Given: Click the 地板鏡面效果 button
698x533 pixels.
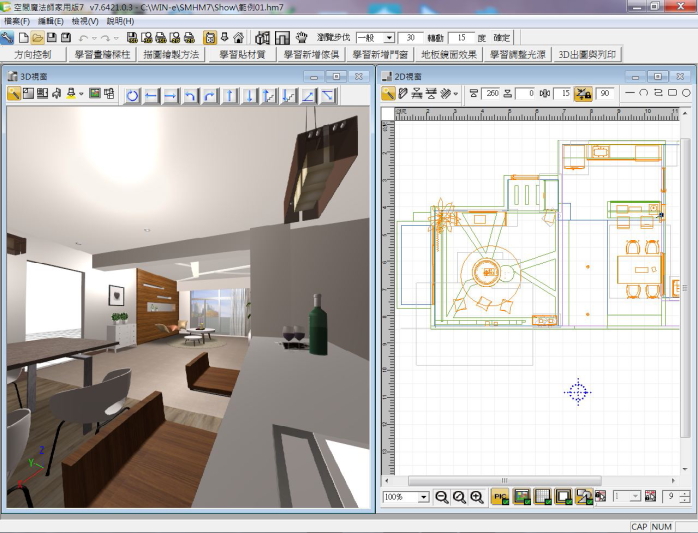Looking at the screenshot, I should (x=449, y=54).
